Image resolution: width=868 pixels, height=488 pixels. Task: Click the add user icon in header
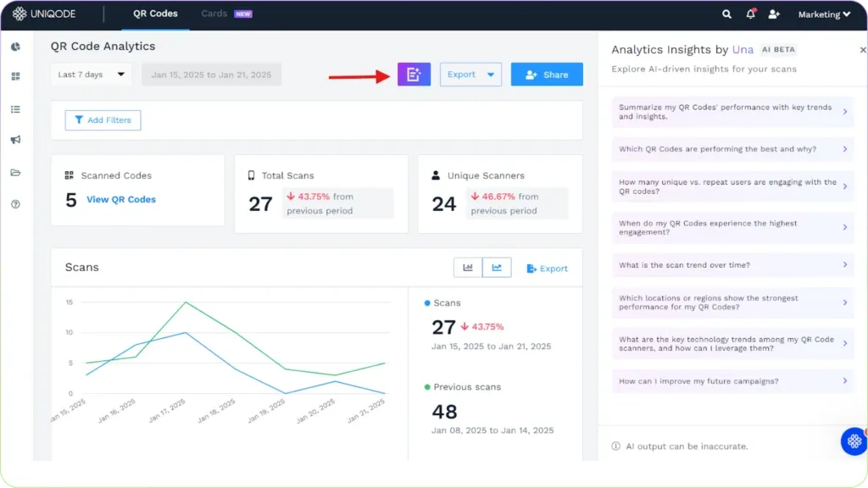click(x=774, y=14)
